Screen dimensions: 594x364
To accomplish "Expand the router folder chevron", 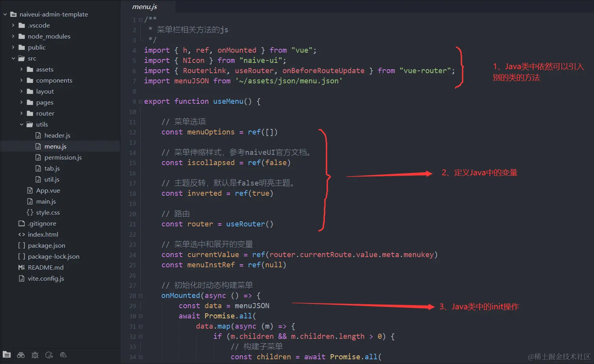I will pyautogui.click(x=21, y=113).
